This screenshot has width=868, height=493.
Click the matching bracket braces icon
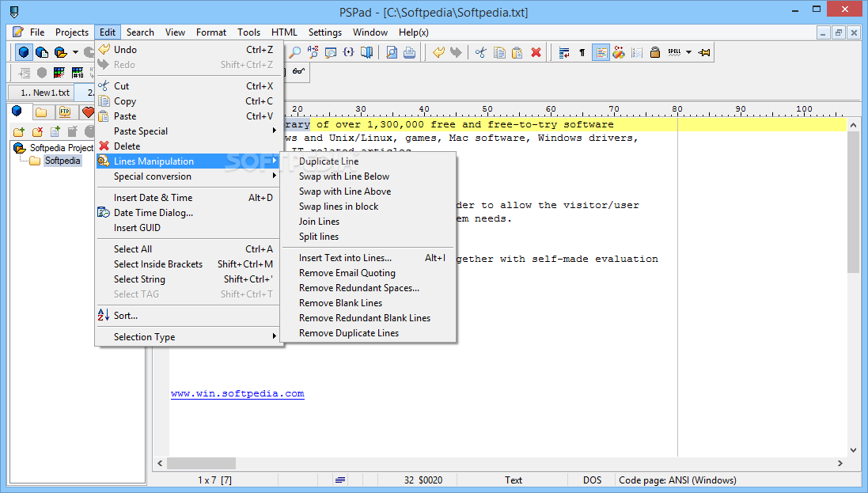(348, 52)
